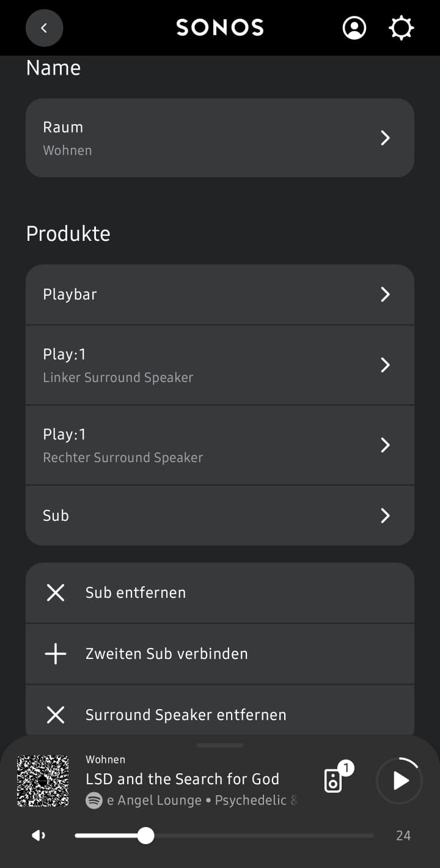Open the speaker group output icon
This screenshot has height=868, width=440.
click(334, 780)
